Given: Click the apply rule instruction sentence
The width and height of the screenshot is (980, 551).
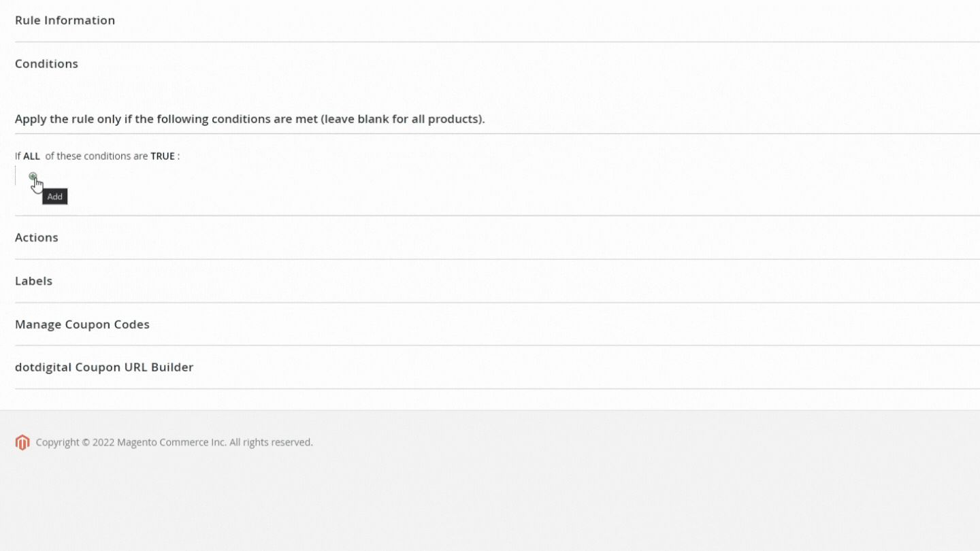Looking at the screenshot, I should click(x=250, y=118).
